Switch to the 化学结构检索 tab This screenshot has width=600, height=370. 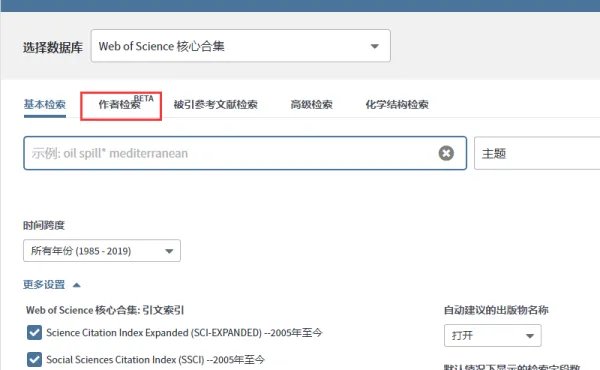[x=397, y=104]
